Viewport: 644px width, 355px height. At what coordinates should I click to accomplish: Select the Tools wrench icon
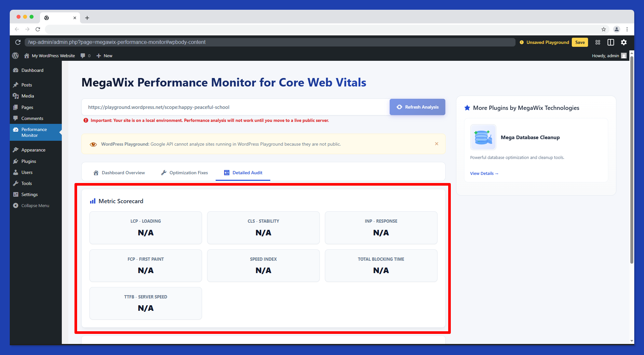point(16,183)
